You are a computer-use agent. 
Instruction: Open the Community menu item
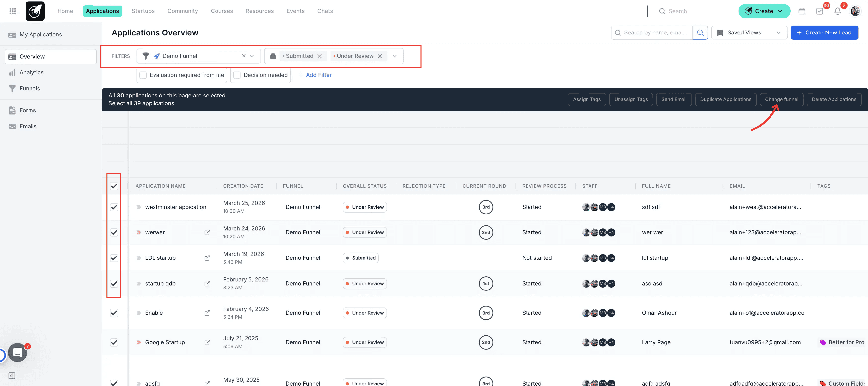click(183, 11)
